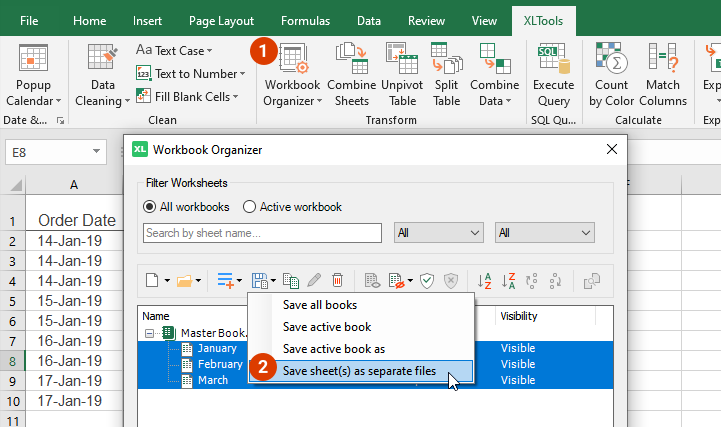Image resolution: width=721 pixels, height=427 pixels.
Task: Switch to the Review ribbon tab
Action: [426, 21]
